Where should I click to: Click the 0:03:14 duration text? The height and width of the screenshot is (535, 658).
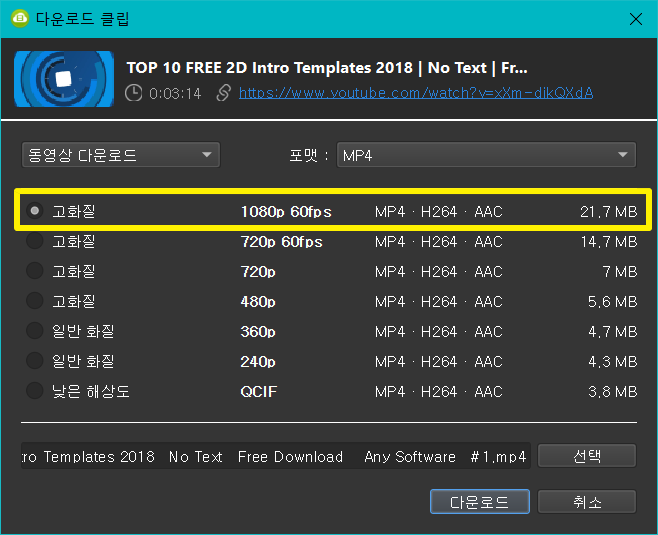(x=175, y=94)
